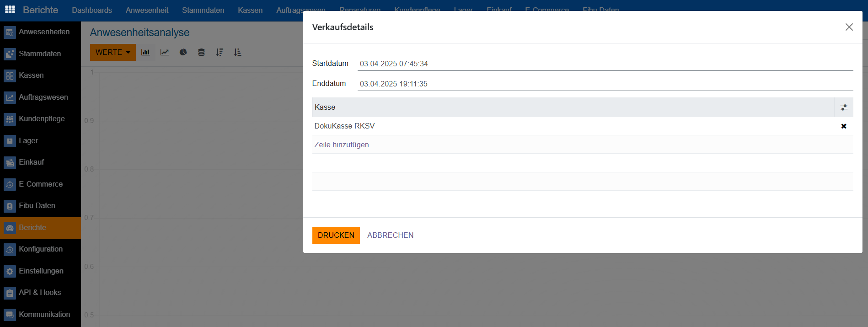The height and width of the screenshot is (327, 868).
Task: Click the stacked database icon
Action: (201, 52)
